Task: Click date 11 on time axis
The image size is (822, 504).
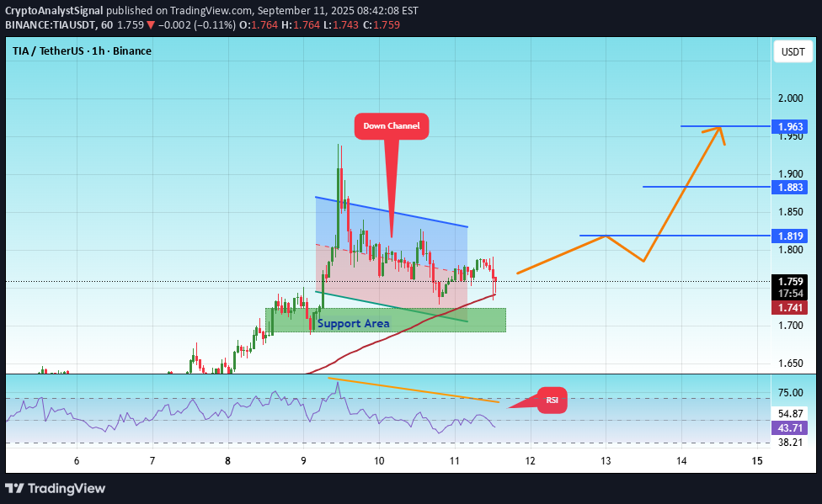Action: click(x=455, y=461)
